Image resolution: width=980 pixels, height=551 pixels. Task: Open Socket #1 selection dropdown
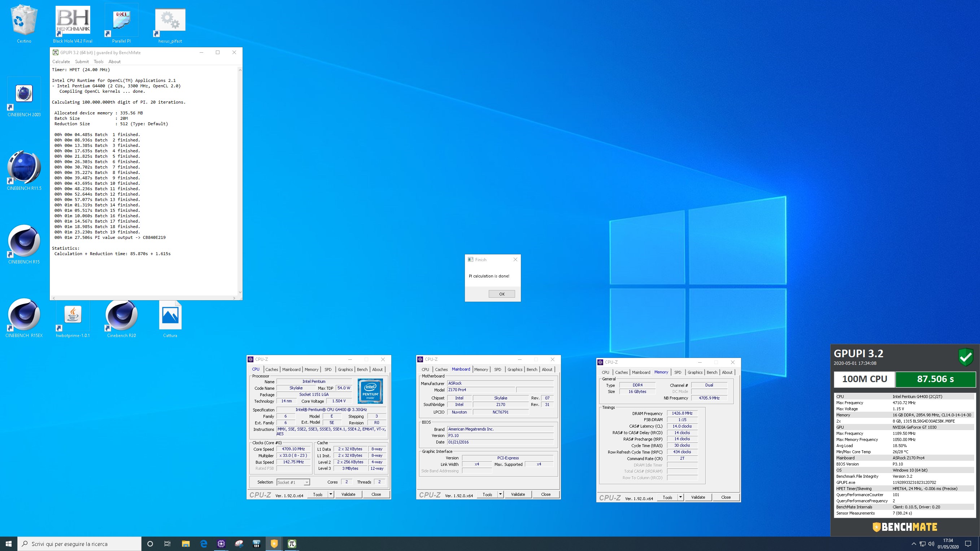click(x=293, y=482)
